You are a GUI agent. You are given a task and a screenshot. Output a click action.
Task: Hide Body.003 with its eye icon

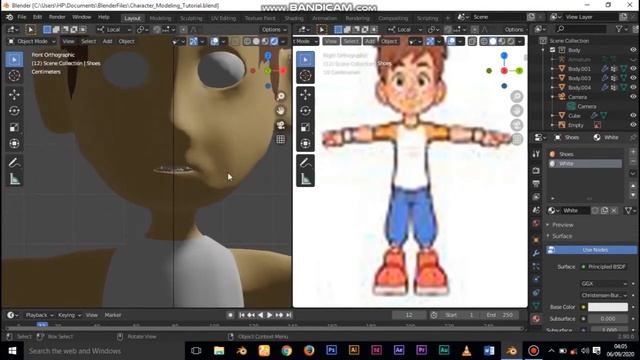[633, 78]
